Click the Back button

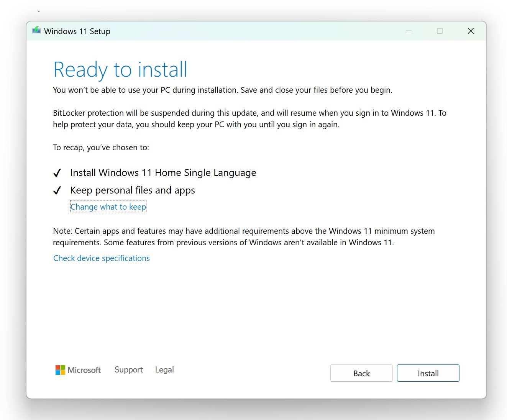point(361,373)
